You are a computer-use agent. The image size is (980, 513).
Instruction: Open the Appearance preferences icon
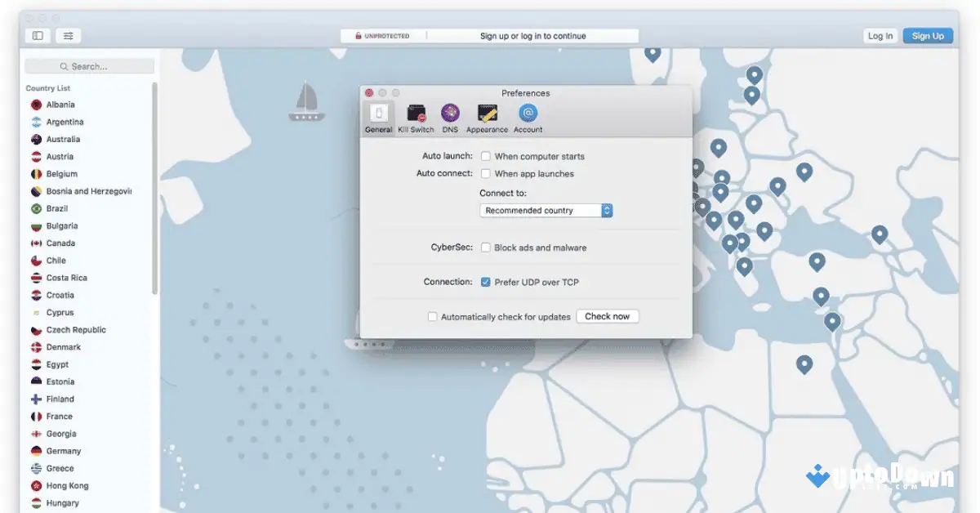pyautogui.click(x=487, y=115)
